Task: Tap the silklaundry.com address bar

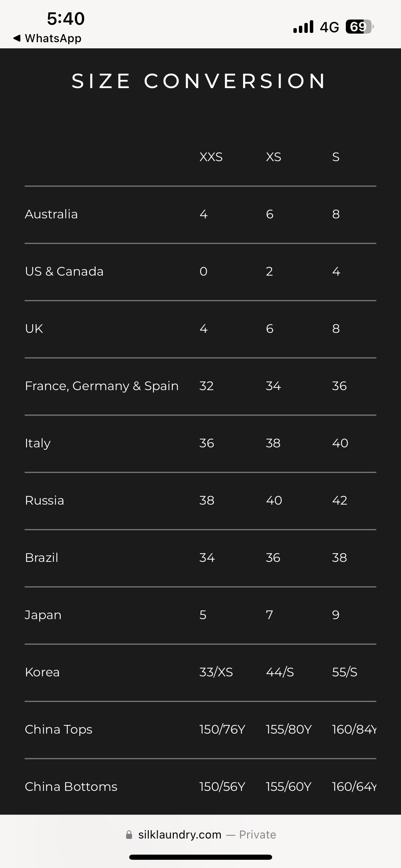Action: click(180, 834)
